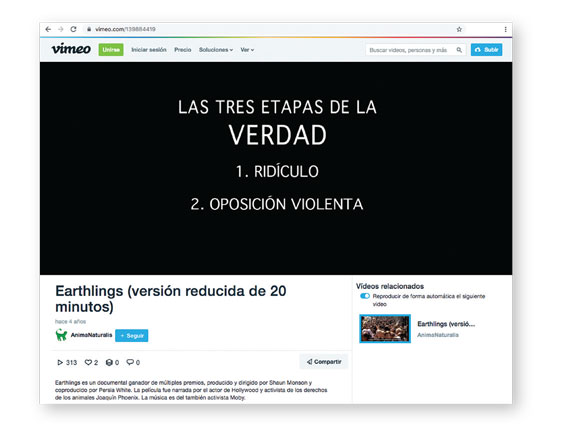Image resolution: width=563 pixels, height=439 pixels.
Task: Open the browser three-dot menu
Action: [506, 29]
